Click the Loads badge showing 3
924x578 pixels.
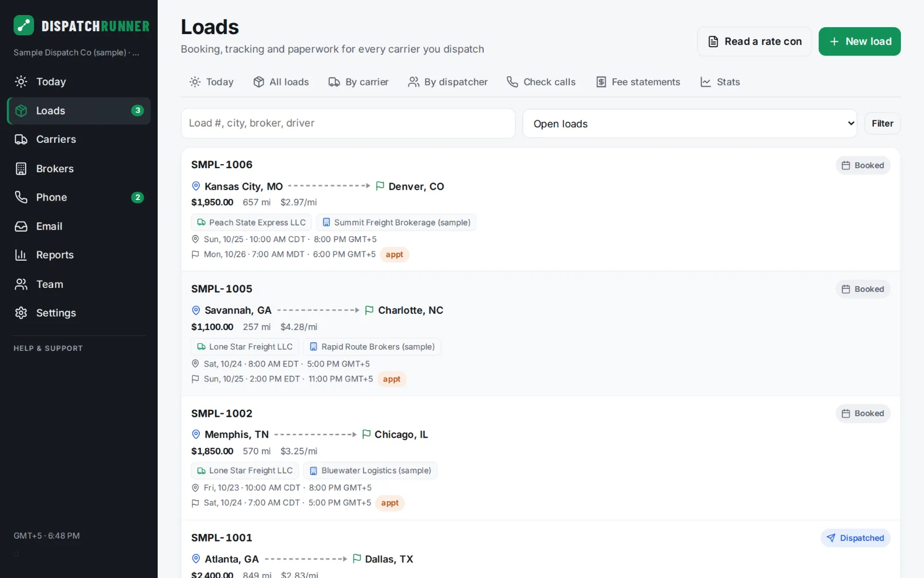[x=137, y=110]
